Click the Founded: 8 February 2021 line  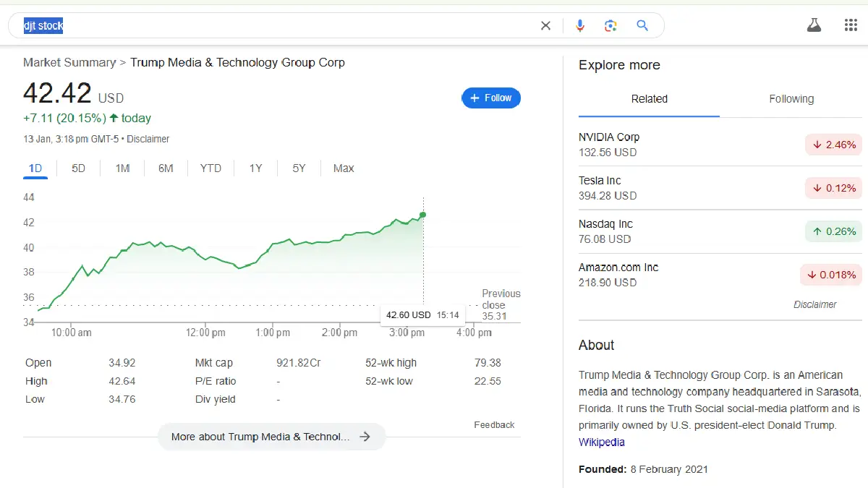click(x=643, y=469)
